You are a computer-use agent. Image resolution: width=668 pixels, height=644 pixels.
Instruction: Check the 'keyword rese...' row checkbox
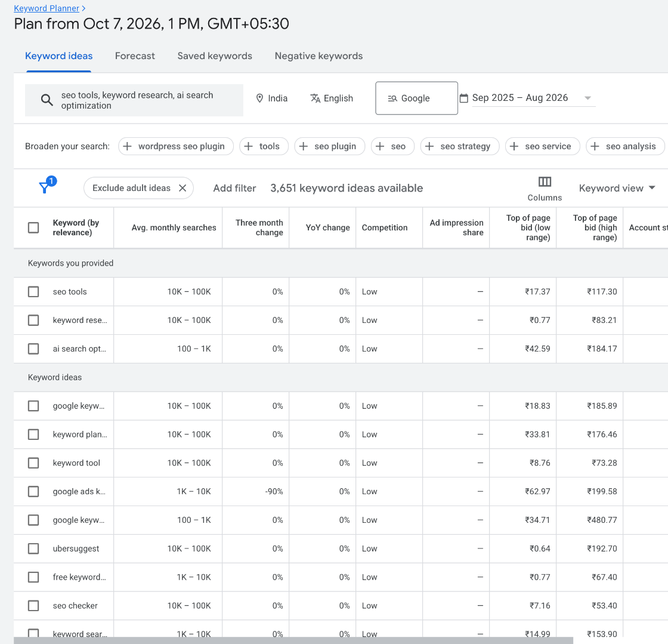point(33,320)
